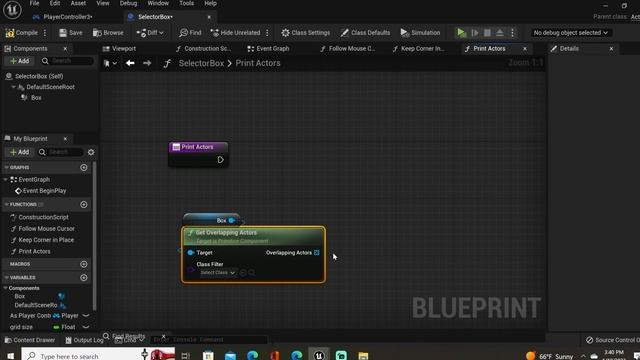
Task: Click the Box variable node output pin
Action: pyautogui.click(x=232, y=220)
